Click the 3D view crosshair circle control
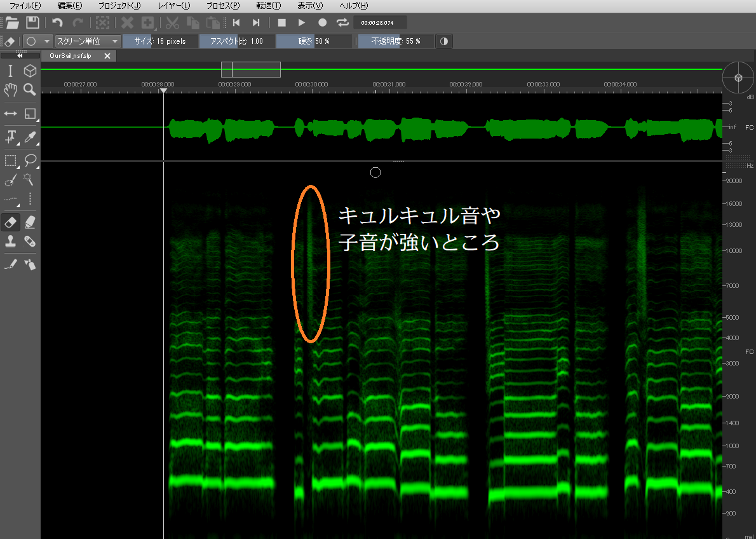Viewport: 756px width, 539px height. tap(738, 78)
